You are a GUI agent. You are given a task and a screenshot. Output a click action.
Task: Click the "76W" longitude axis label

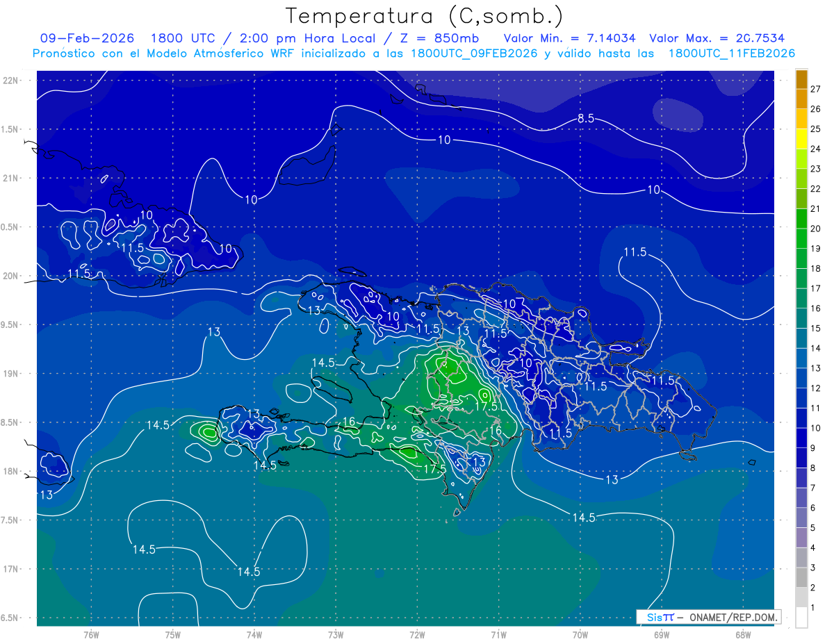(x=91, y=635)
